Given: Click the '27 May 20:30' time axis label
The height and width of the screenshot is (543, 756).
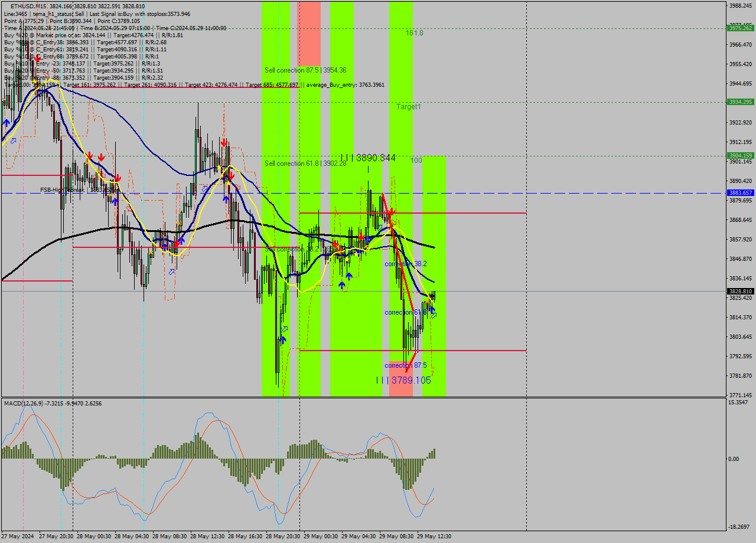Looking at the screenshot, I should [56, 537].
